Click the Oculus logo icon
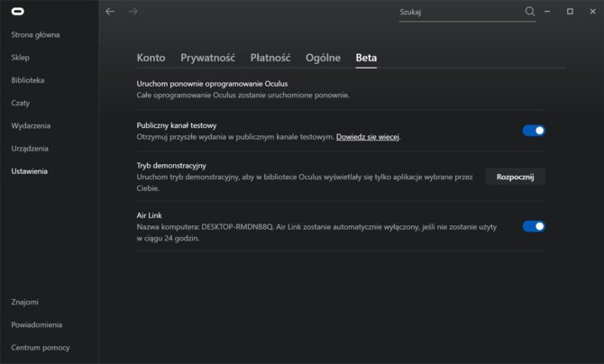 (x=18, y=12)
